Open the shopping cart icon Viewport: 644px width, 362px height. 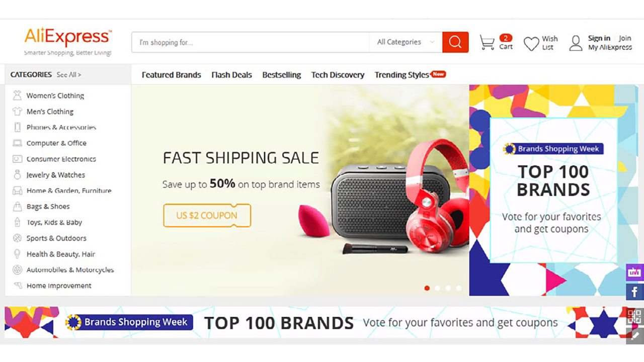click(x=487, y=43)
